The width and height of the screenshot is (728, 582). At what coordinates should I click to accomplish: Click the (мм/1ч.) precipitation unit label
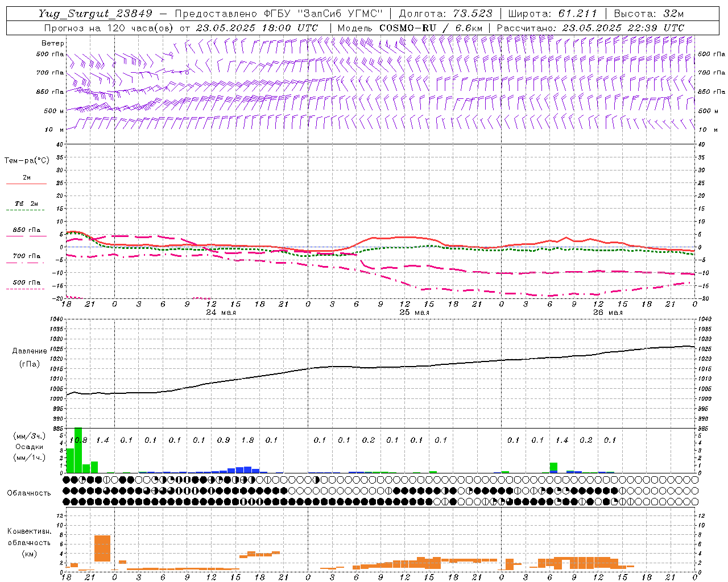click(x=29, y=458)
